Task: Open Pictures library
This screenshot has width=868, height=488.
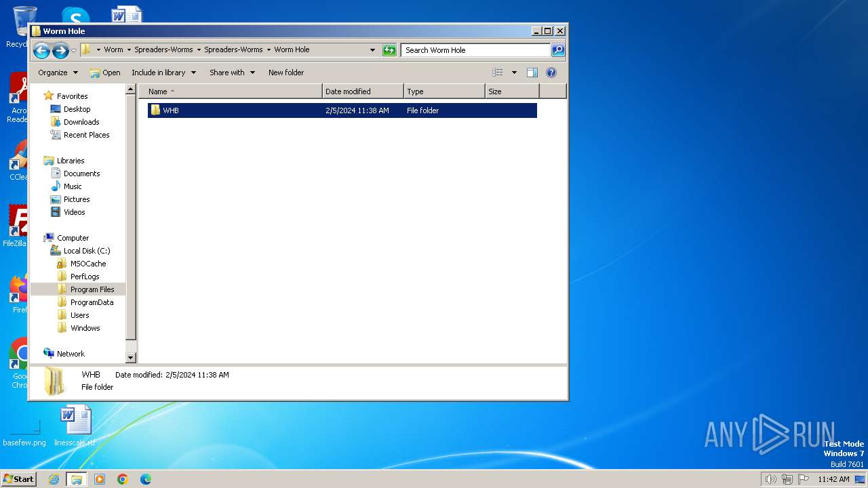Action: click(77, 199)
